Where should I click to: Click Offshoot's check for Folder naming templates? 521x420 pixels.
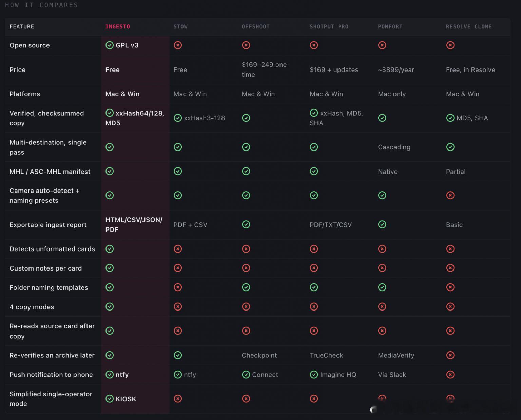pyautogui.click(x=246, y=287)
